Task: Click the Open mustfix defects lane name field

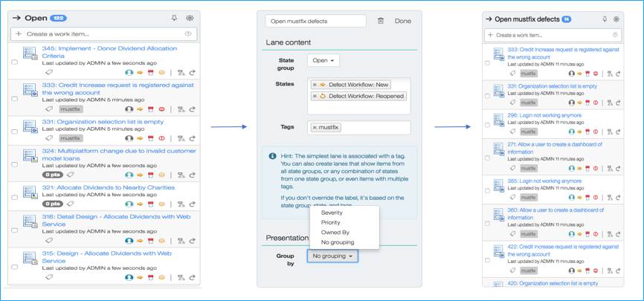Action: (x=315, y=22)
